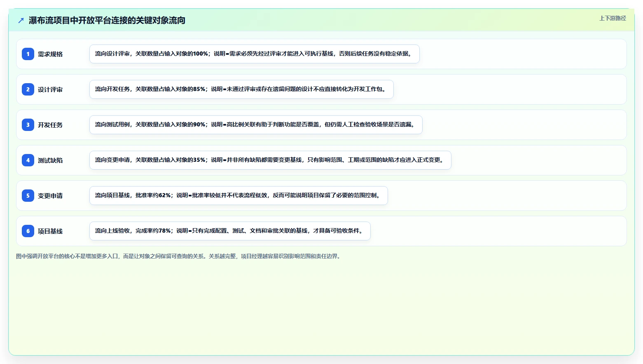This screenshot has width=643, height=364.
Task: Select step number badge 5
Action: 28,196
